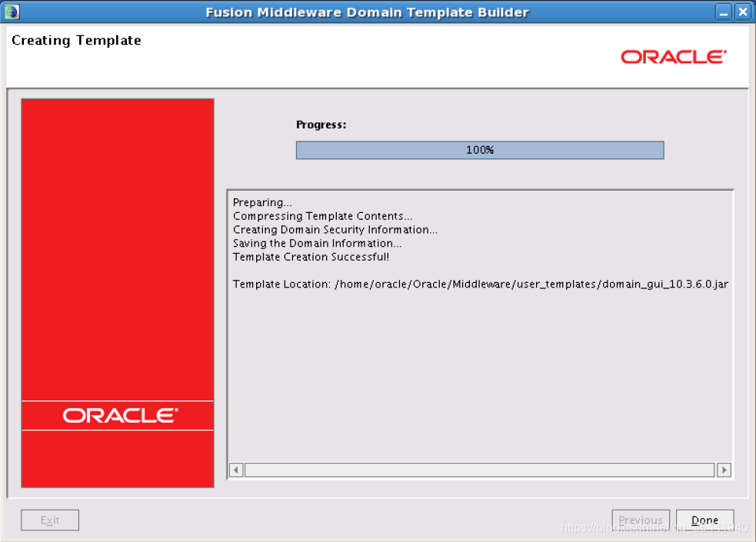The width and height of the screenshot is (756, 542).
Task: Click the window title bar text
Action: point(367,12)
